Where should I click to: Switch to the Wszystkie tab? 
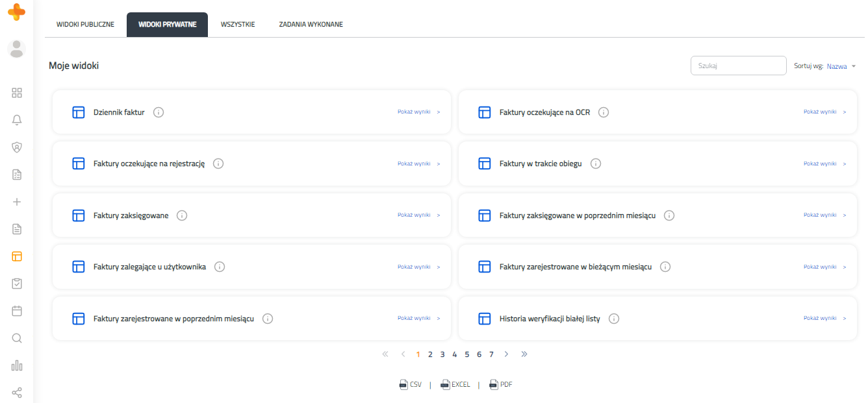tap(238, 25)
